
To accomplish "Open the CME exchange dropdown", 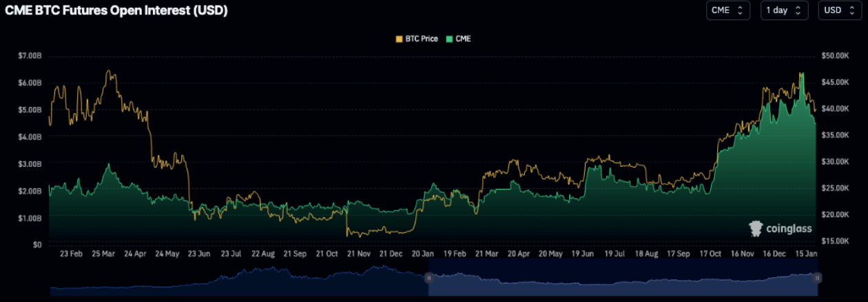I will tap(727, 10).
